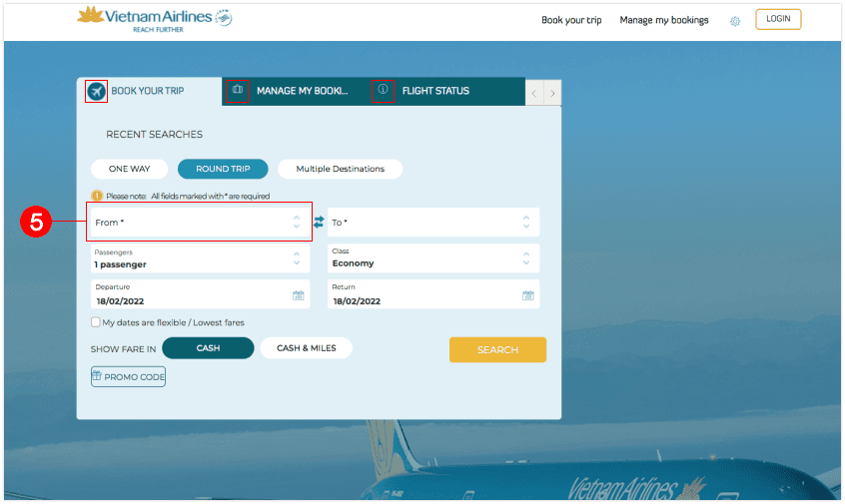Switch to the BOOK YOUR TRIP tab

point(149,92)
